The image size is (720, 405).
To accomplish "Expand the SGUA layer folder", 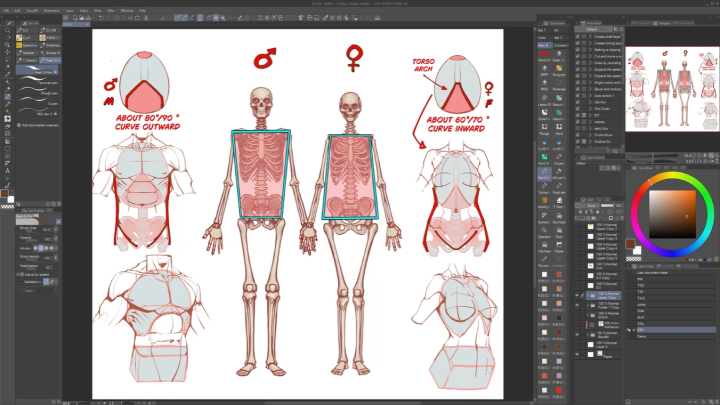I will click(588, 315).
